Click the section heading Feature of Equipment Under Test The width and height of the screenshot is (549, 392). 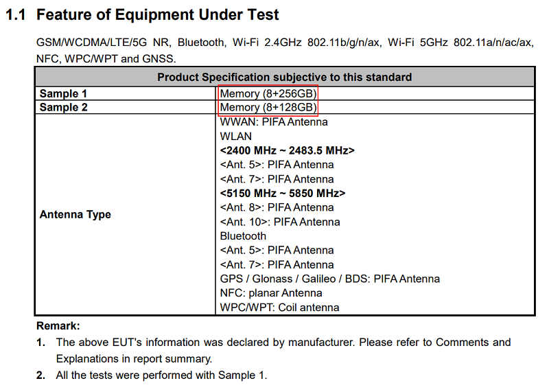point(158,15)
